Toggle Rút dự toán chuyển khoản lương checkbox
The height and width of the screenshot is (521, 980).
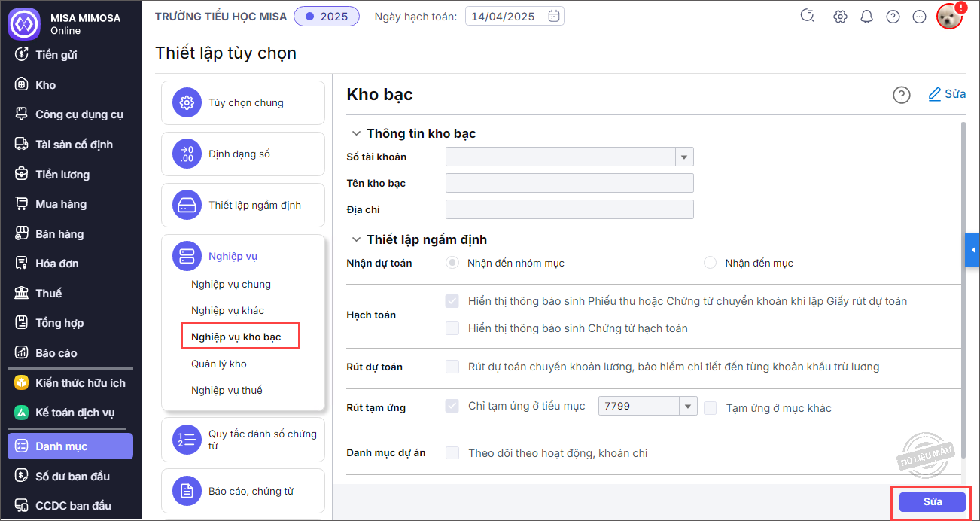pyautogui.click(x=452, y=367)
